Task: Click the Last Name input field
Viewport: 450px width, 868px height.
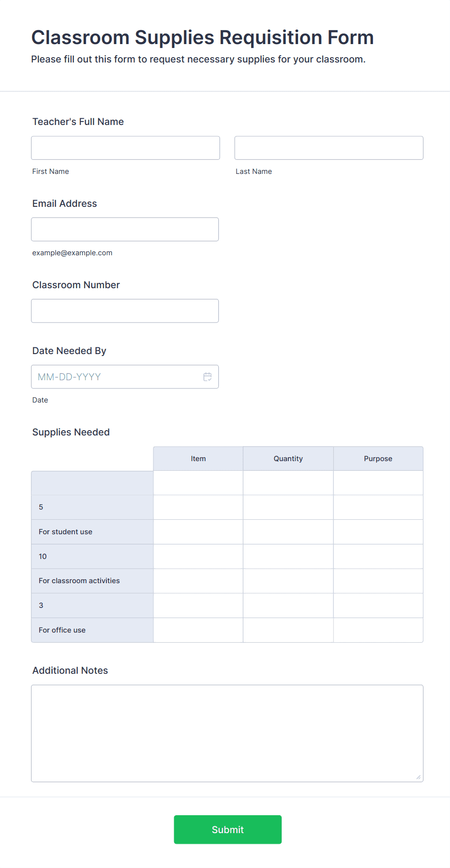Action: coord(329,148)
